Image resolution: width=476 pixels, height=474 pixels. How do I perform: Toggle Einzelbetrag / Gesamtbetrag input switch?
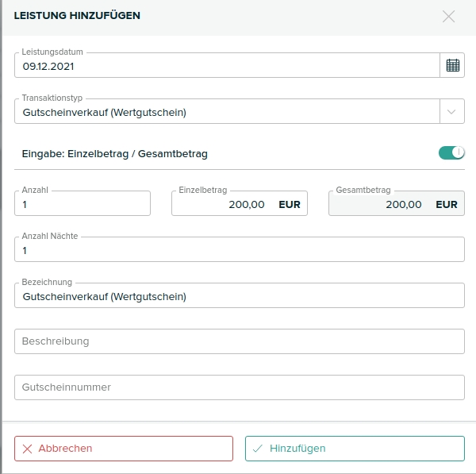[x=451, y=153]
